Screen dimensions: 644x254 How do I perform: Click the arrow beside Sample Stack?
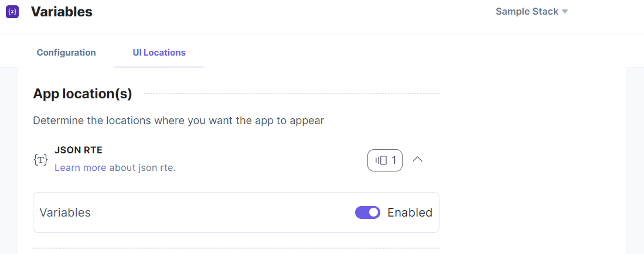(565, 12)
